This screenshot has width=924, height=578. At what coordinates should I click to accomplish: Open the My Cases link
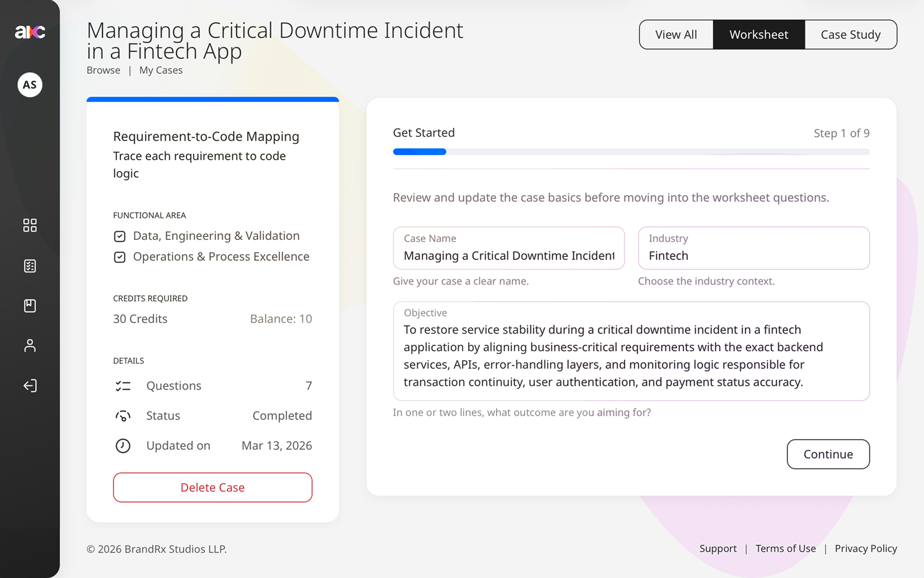click(x=161, y=70)
